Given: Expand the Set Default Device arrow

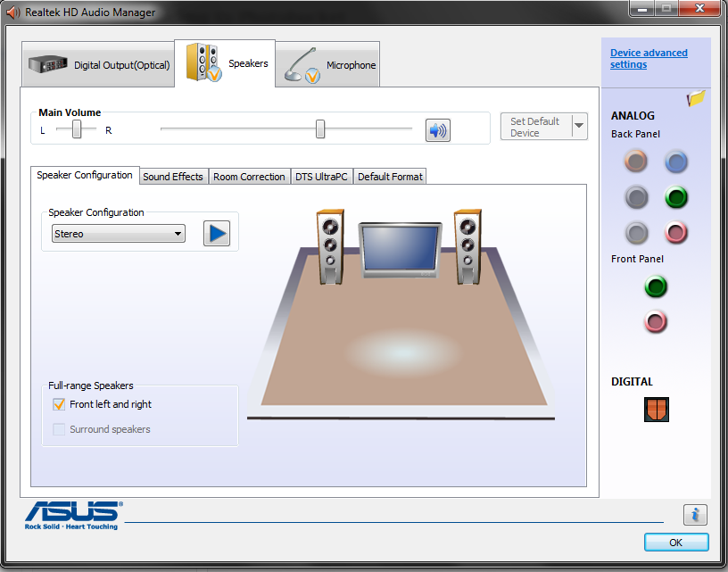Looking at the screenshot, I should [579, 126].
